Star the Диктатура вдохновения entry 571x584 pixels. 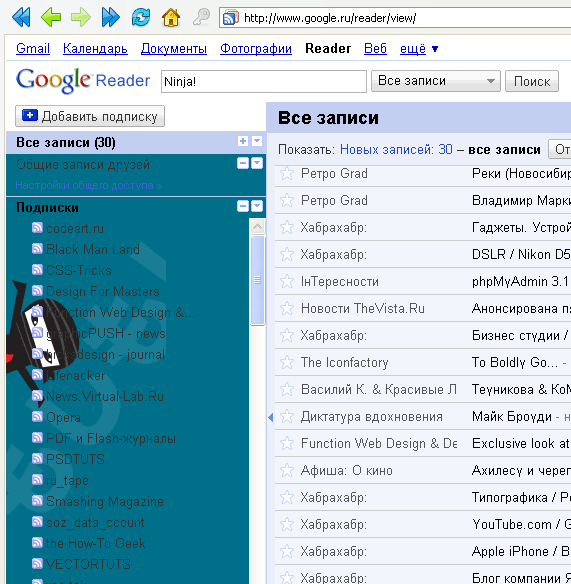pos(287,416)
